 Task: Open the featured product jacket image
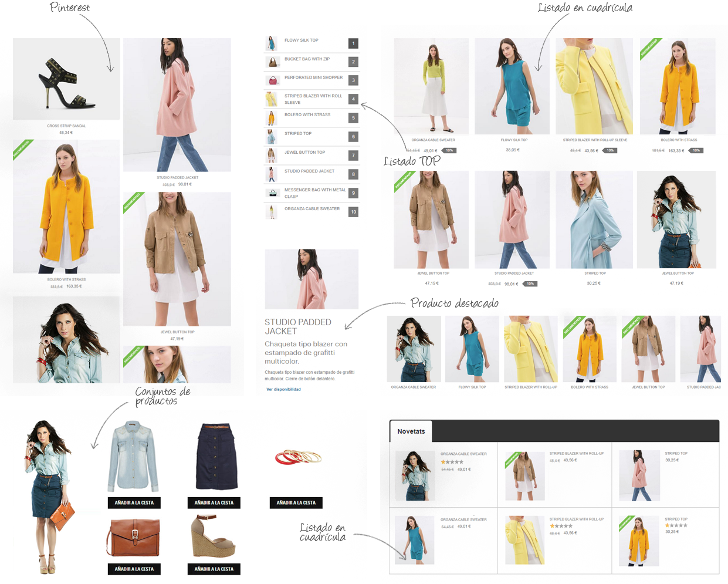coord(311,279)
